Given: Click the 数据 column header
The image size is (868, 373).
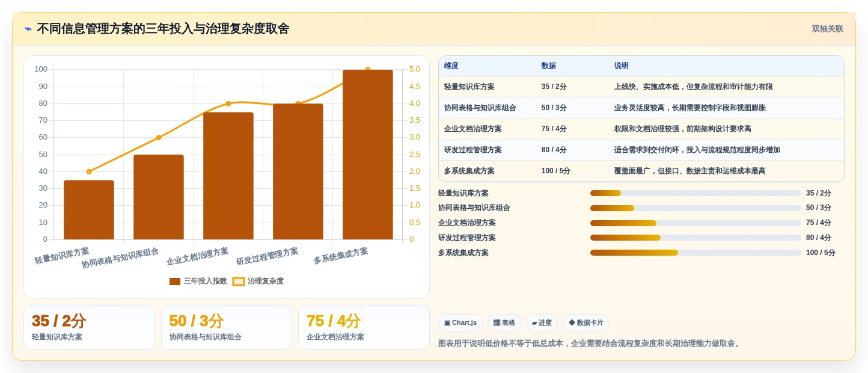Looking at the screenshot, I should (549, 66).
